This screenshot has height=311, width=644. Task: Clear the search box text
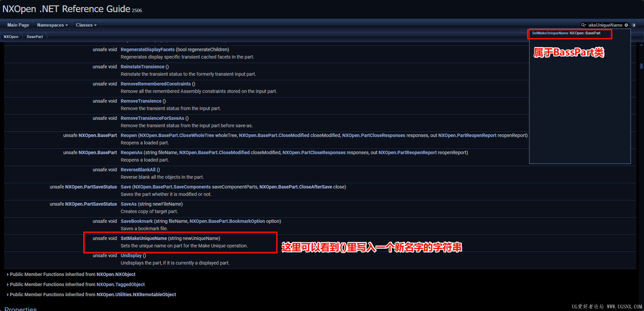coord(626,25)
